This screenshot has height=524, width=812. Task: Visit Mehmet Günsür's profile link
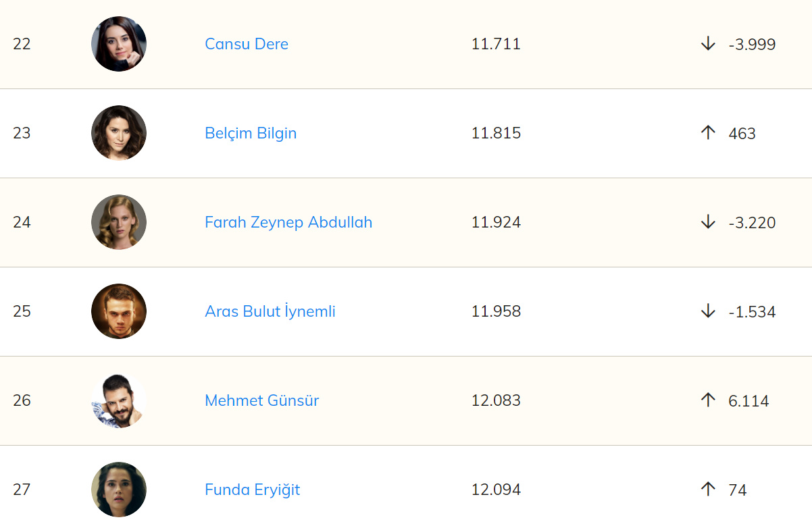pyautogui.click(x=261, y=400)
